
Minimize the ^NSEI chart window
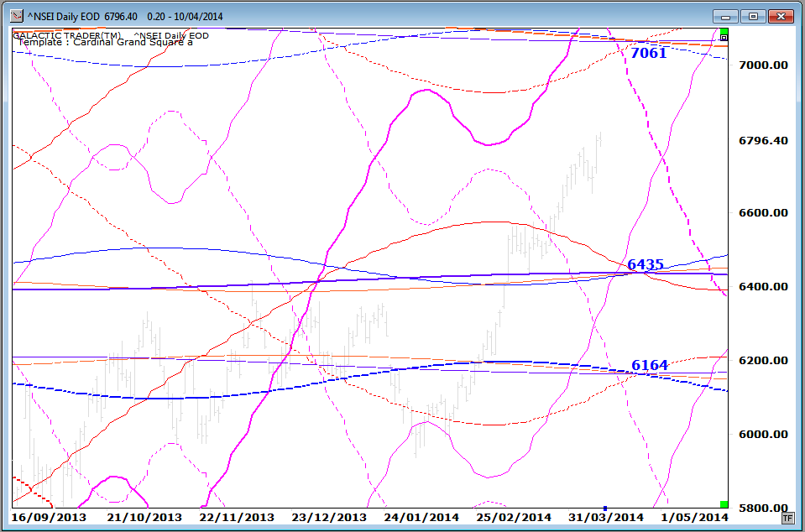[x=725, y=17]
